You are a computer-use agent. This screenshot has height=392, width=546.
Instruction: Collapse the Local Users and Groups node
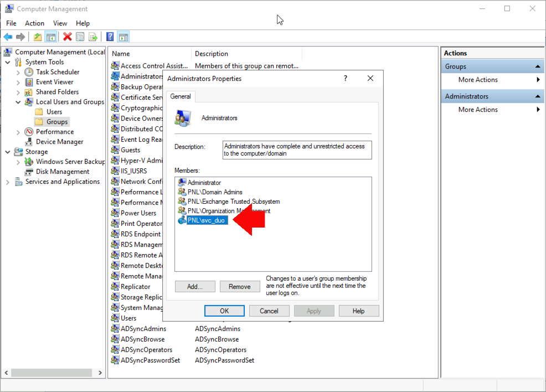tap(18, 102)
